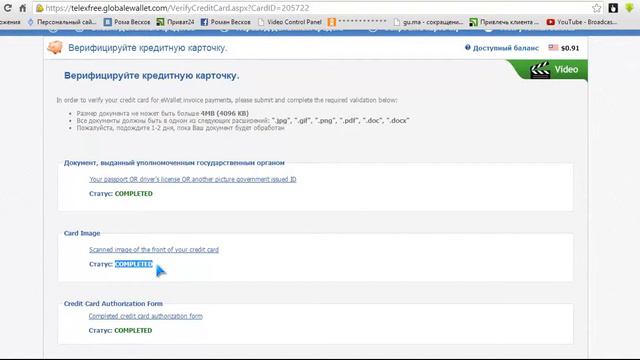Click highlighted COMPLETED status under Card Image
The height and width of the screenshot is (360, 640).
tap(133, 264)
